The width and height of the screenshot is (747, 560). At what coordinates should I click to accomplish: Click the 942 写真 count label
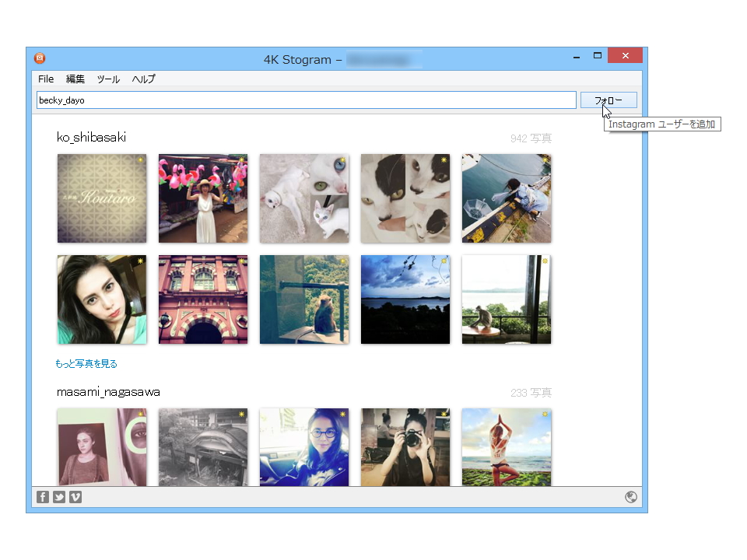point(531,138)
